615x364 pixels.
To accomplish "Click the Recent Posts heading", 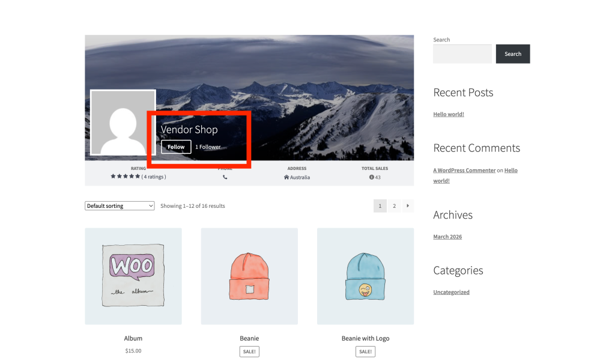I will point(463,93).
